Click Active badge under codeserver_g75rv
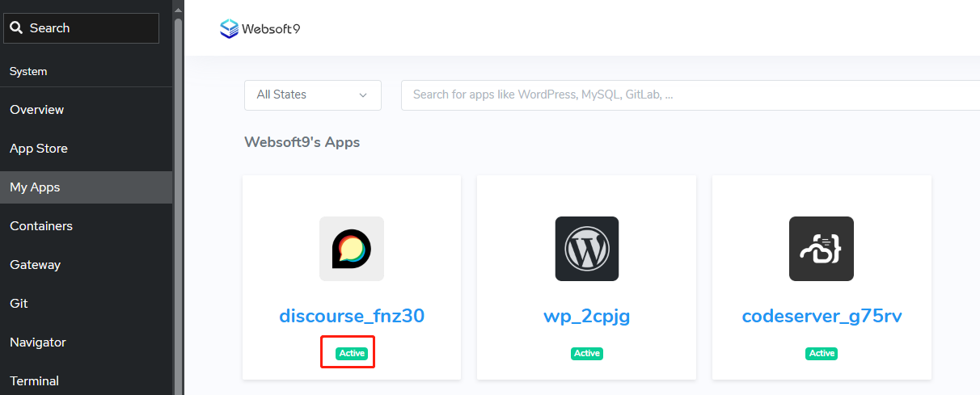 click(x=822, y=354)
